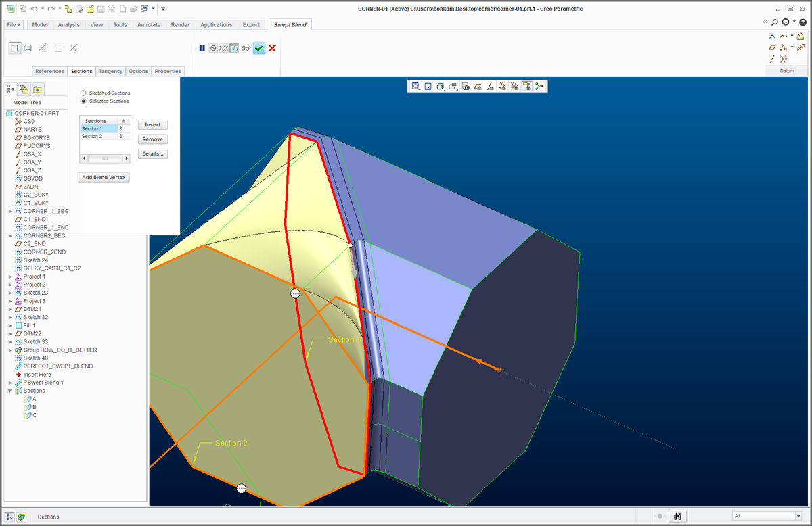Expand the Project 1 tree item

pyautogui.click(x=9, y=277)
